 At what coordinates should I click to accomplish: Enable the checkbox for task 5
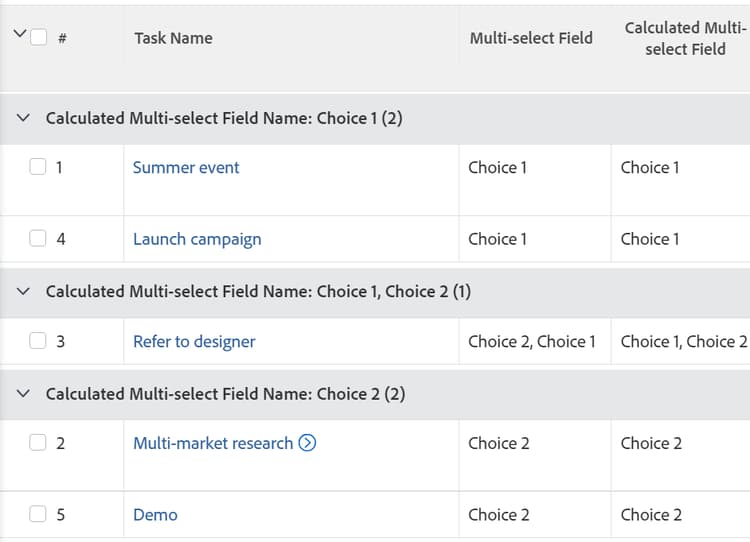coord(38,515)
